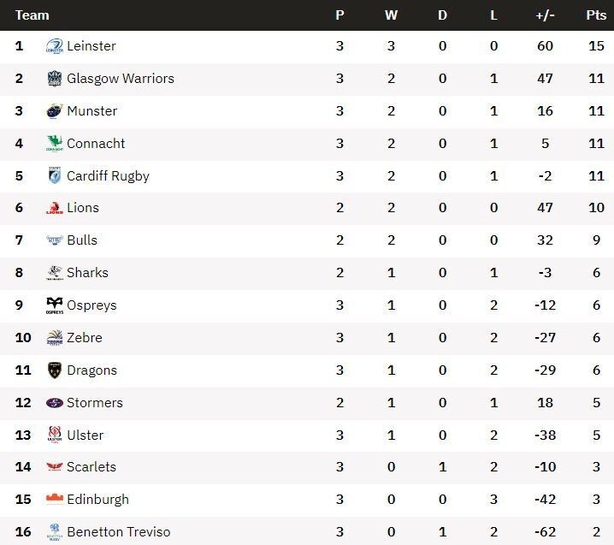Click the Ulster team crest
The image size is (614, 545).
click(x=54, y=435)
